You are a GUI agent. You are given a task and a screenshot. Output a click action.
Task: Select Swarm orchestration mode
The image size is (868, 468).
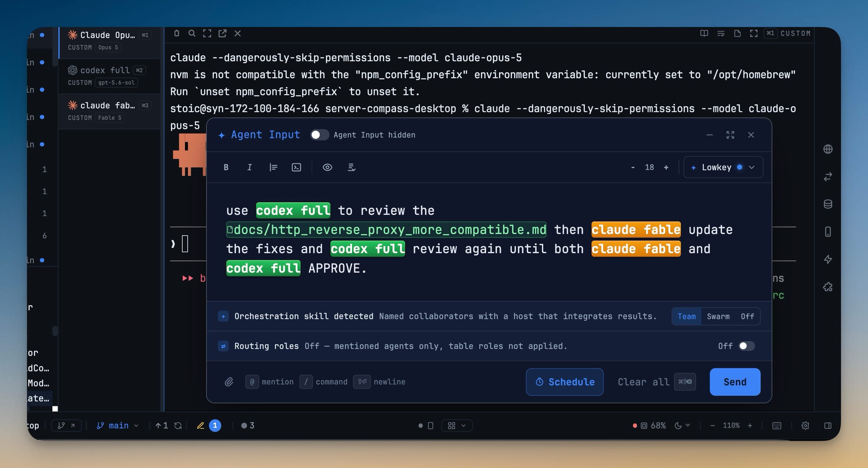718,316
